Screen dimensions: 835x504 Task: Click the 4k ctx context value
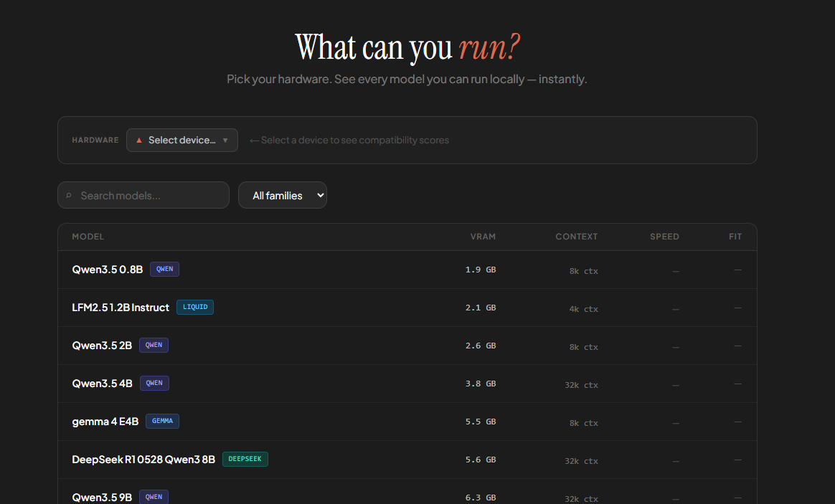coord(584,309)
